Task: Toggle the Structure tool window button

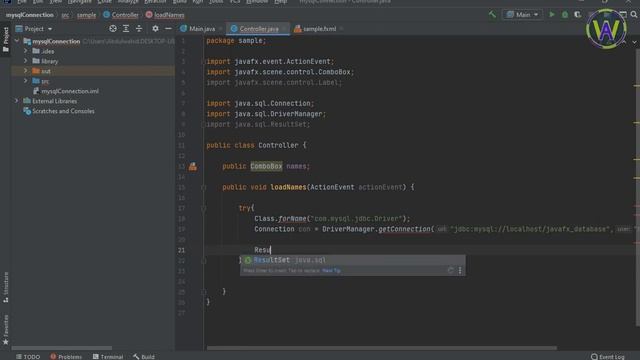Action: 6,287
